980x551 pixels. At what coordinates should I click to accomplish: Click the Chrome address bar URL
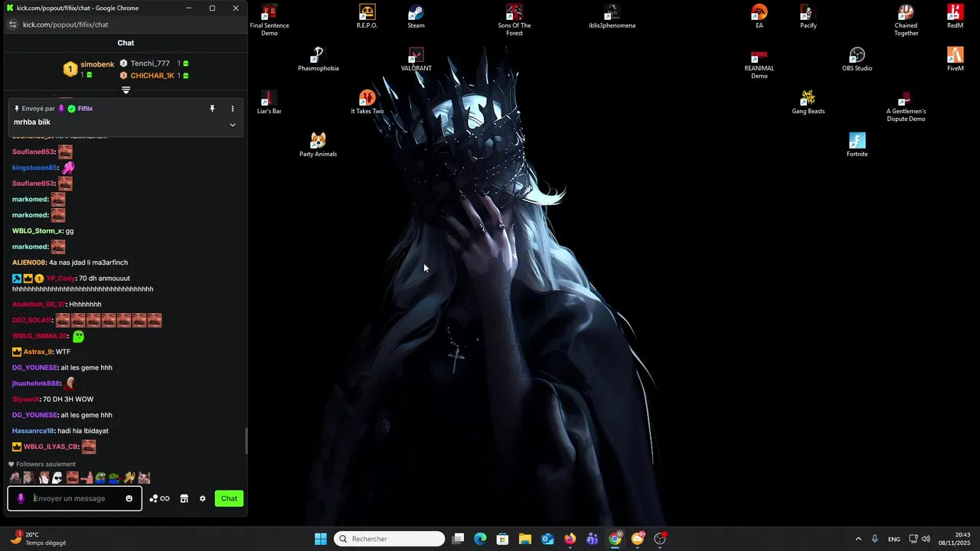(x=66, y=24)
